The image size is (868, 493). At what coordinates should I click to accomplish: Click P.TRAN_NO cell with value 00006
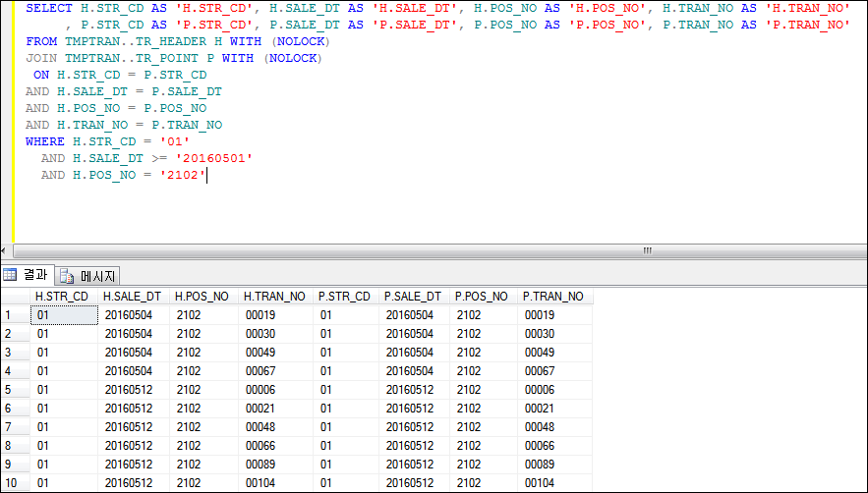(x=554, y=390)
